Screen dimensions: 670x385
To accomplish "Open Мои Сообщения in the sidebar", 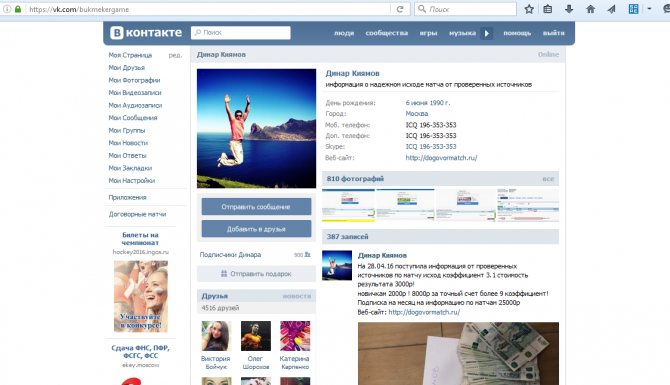I will [x=133, y=118].
